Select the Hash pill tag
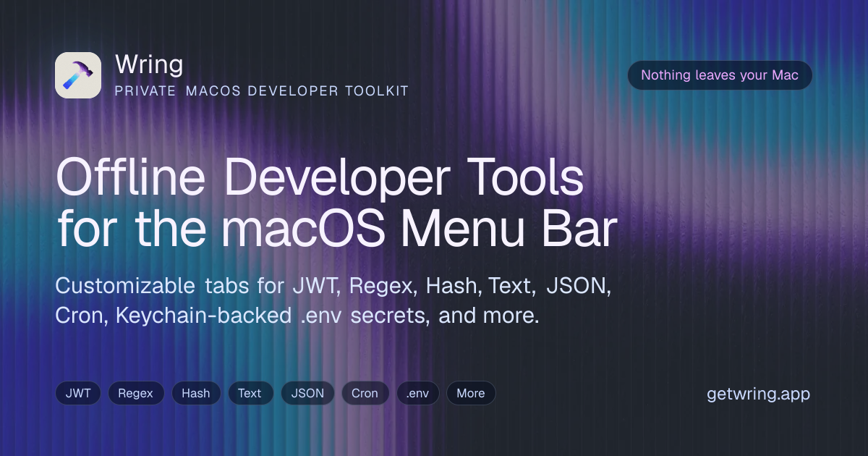The width and height of the screenshot is (868, 456). (x=196, y=393)
